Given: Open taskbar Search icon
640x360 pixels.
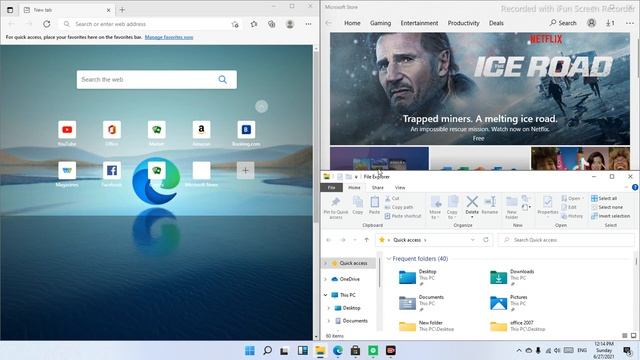Looking at the screenshot, I should pos(267,351).
